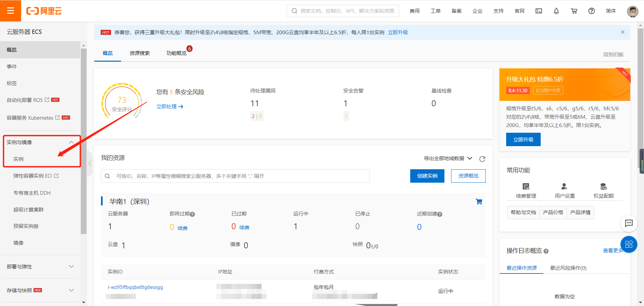The image size is (644, 306).
Task: Open instance i-wz95ffbqqbe8tg6esxgg
Action: pyautogui.click(x=135, y=287)
